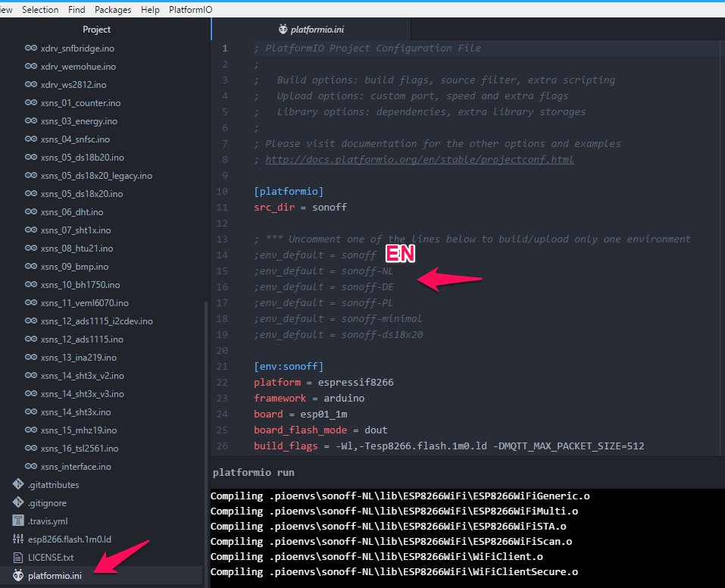Select platformio.ini in the project tree
The height and width of the screenshot is (588, 725).
tap(55, 576)
